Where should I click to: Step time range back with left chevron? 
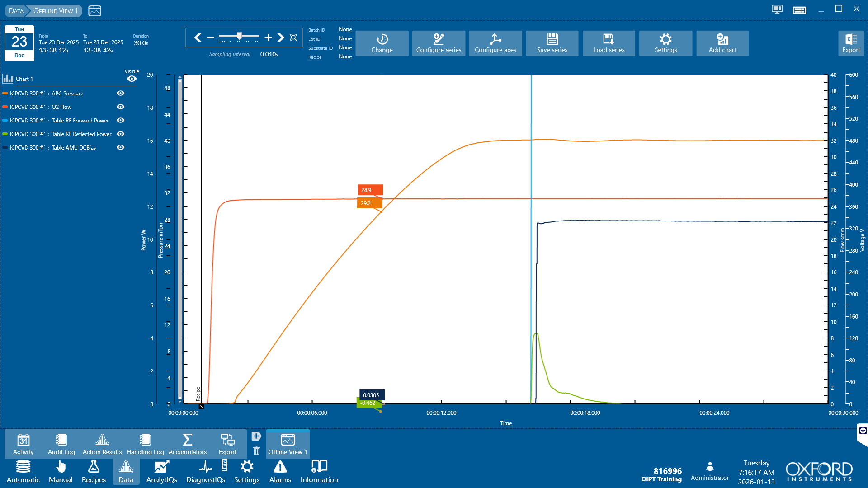(x=198, y=38)
